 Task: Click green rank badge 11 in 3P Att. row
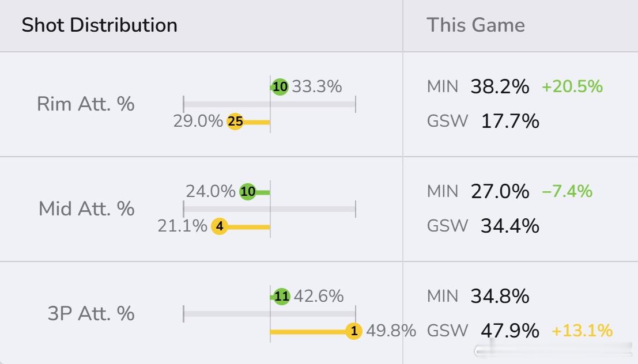[x=282, y=297]
